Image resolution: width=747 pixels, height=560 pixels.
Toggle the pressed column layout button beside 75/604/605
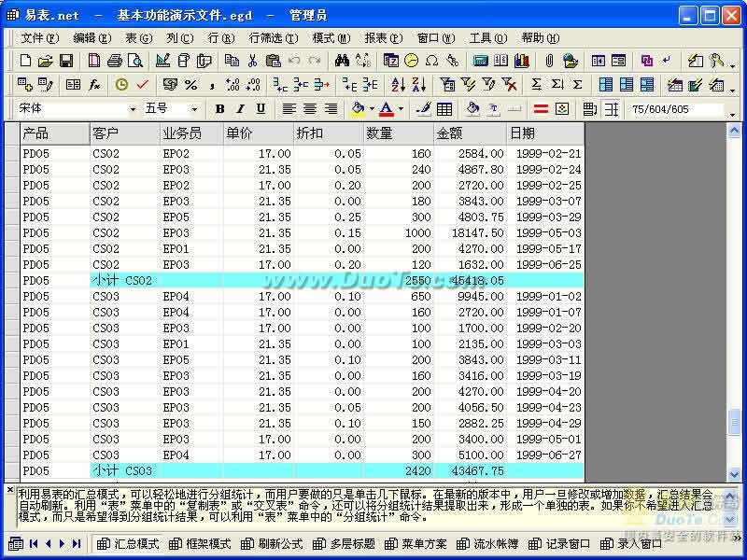(x=612, y=109)
